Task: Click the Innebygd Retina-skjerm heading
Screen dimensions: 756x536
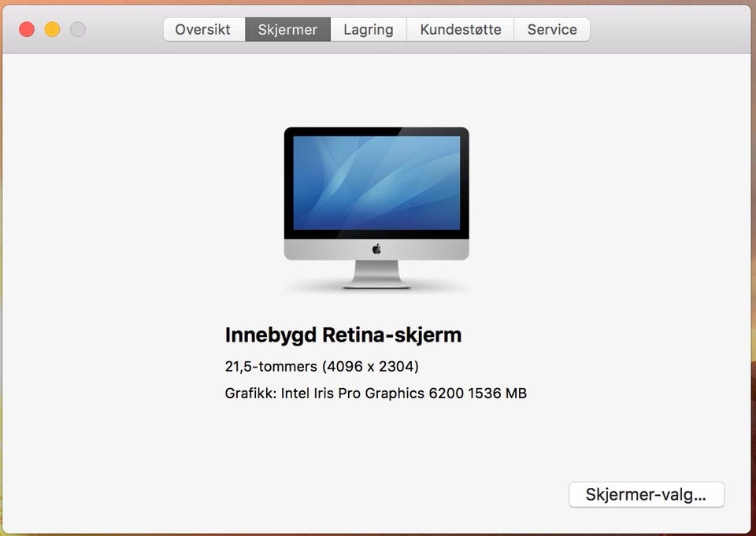Action: (343, 335)
